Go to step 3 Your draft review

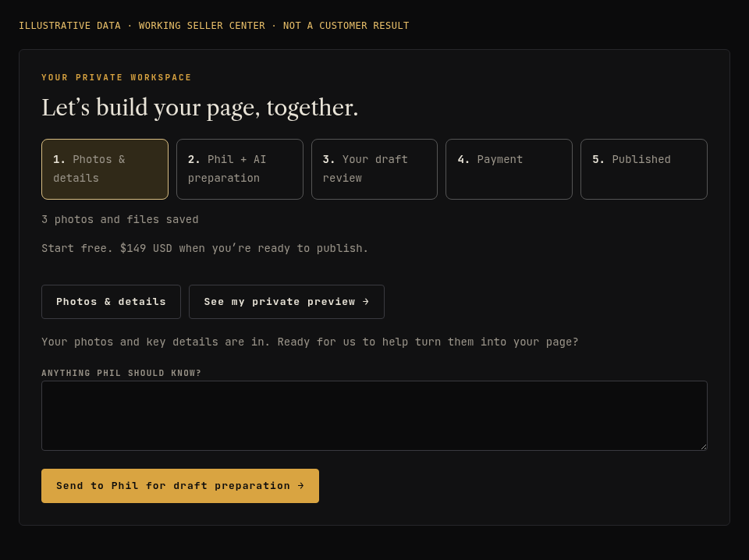pyautogui.click(x=374, y=169)
